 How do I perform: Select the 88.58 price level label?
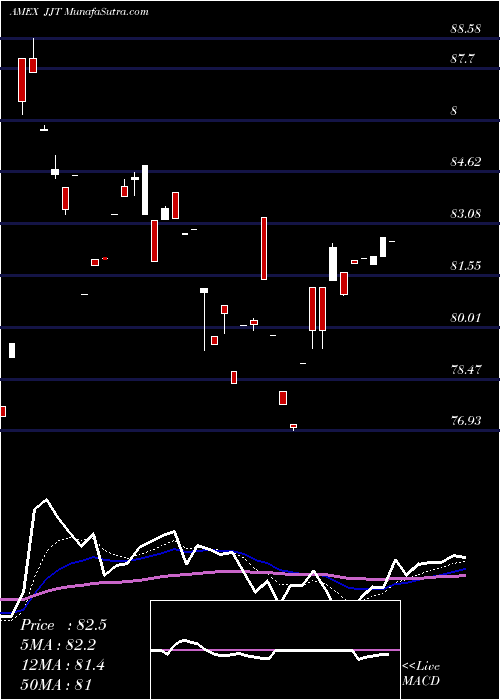(466, 29)
